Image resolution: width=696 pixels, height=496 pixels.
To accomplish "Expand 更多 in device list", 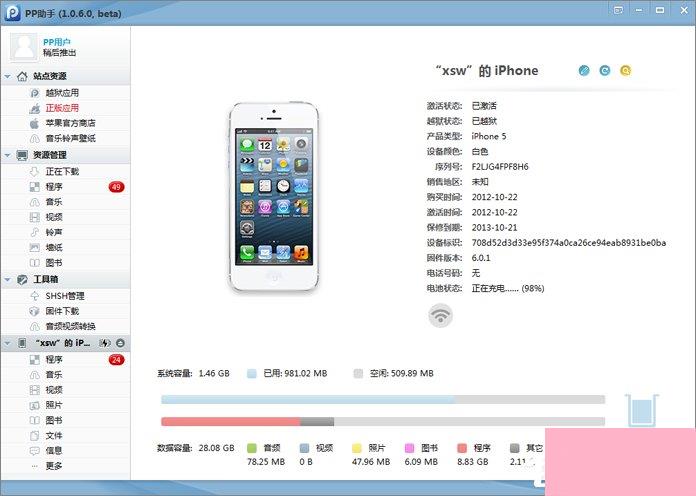I will (54, 466).
